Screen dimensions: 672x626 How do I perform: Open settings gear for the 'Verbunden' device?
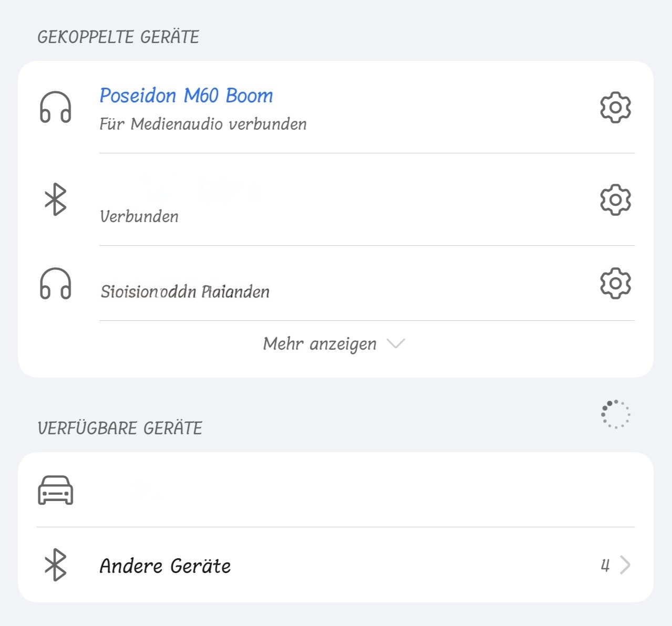coord(615,200)
